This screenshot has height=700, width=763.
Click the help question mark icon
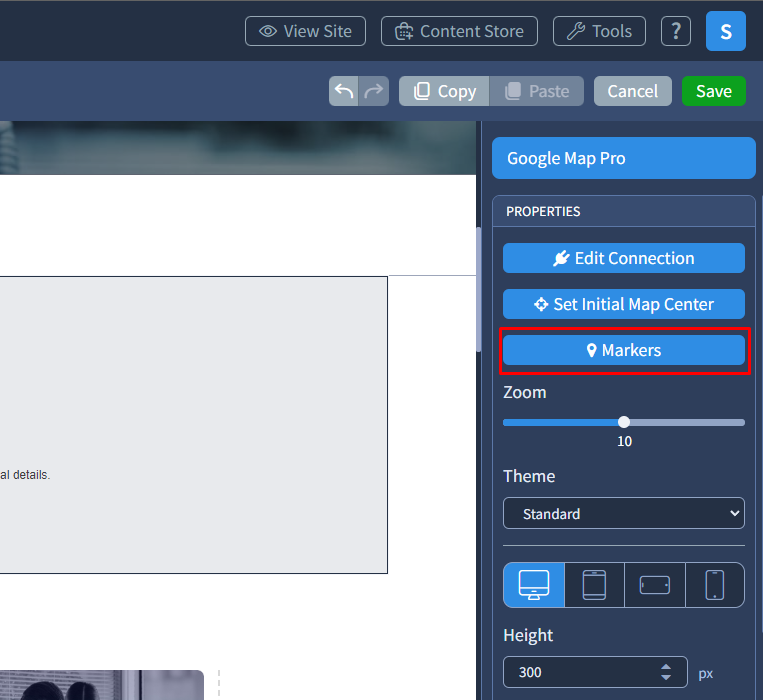pos(675,31)
